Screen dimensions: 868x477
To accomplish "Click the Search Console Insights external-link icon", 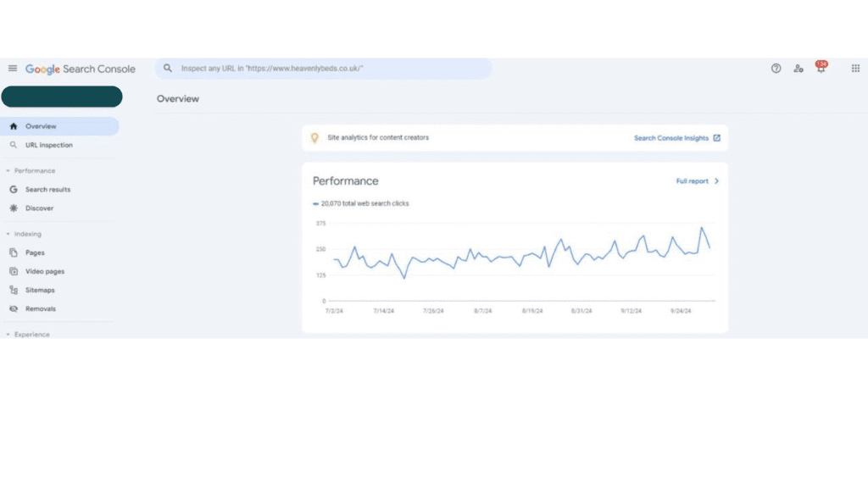I will point(717,138).
